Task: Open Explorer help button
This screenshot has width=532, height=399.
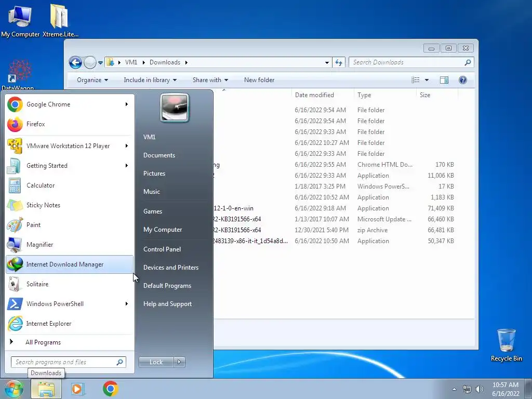Action: (x=463, y=79)
